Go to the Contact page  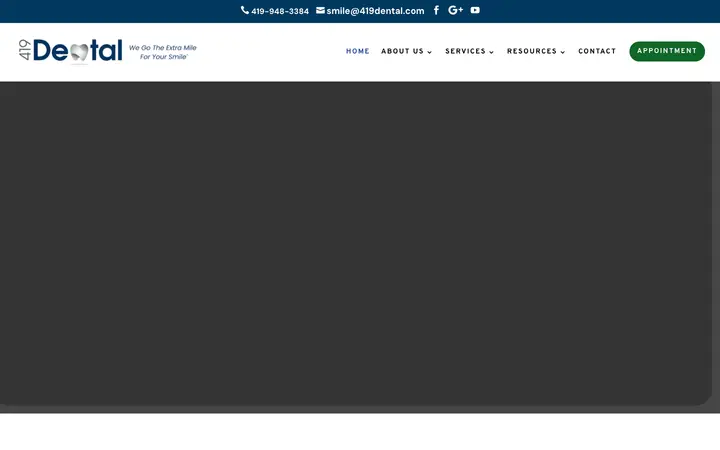(597, 51)
